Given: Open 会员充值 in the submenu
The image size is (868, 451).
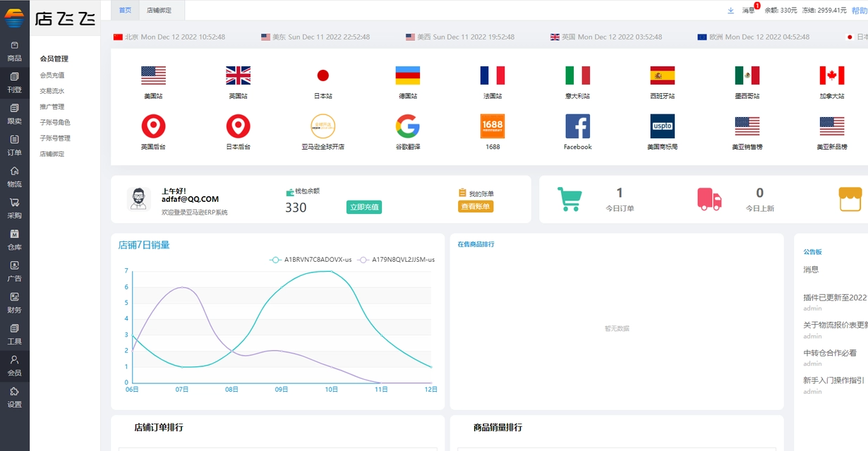Looking at the screenshot, I should (x=52, y=75).
